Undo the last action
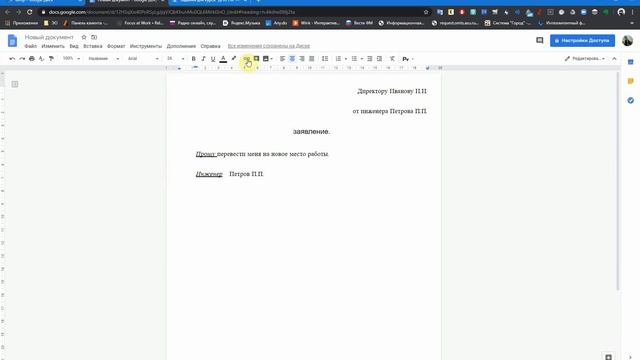This screenshot has height=360, width=640. 12,59
